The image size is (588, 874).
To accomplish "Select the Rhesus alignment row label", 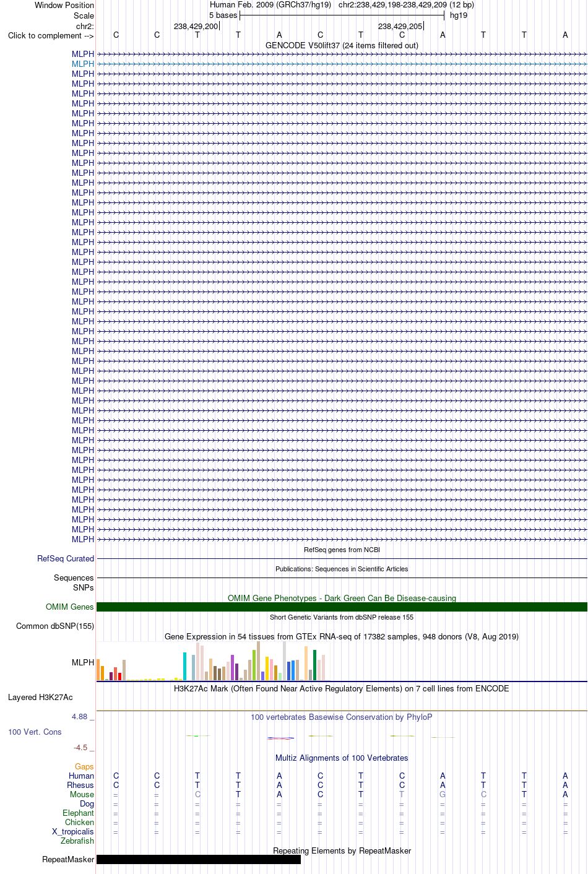I will (80, 785).
